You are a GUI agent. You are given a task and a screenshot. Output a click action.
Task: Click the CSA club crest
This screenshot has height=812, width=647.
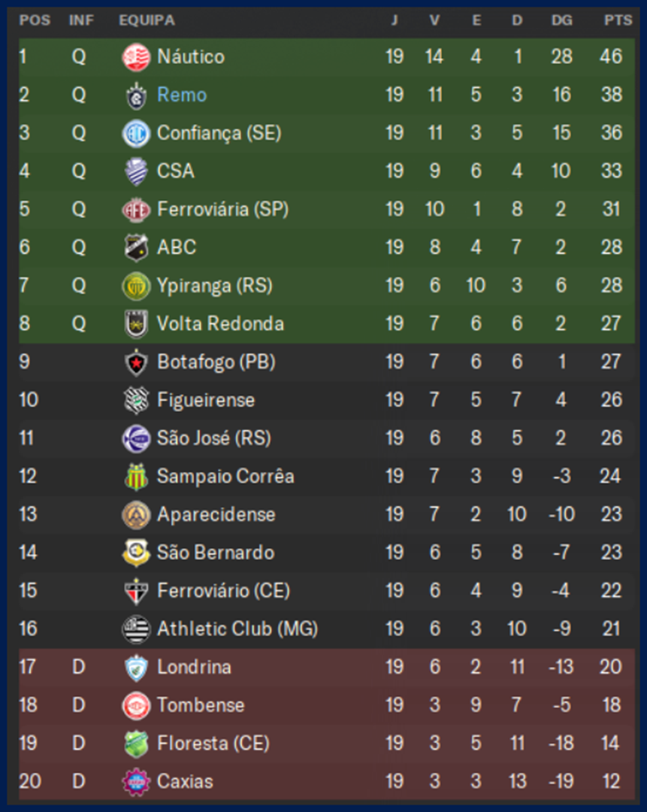pyautogui.click(x=136, y=171)
